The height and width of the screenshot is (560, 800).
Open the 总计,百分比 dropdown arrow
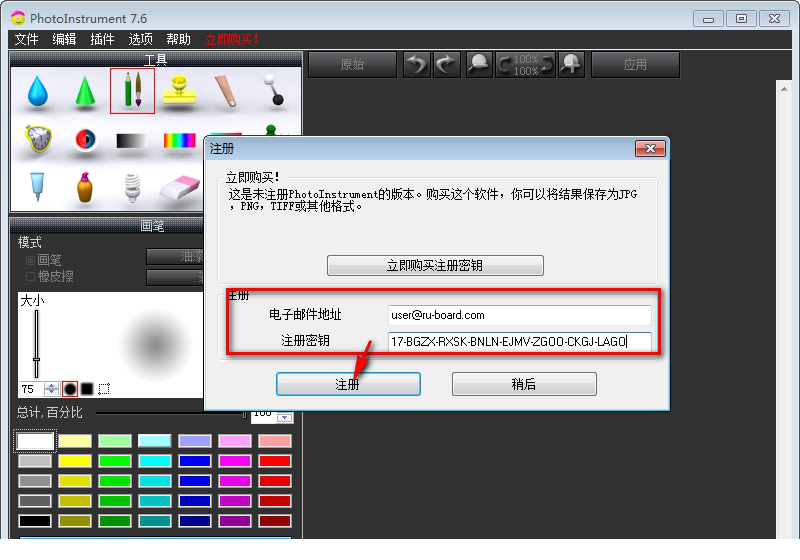pos(285,418)
